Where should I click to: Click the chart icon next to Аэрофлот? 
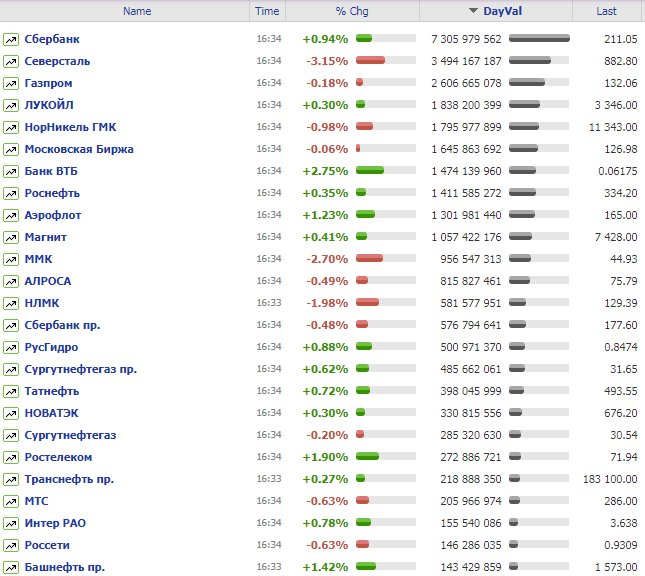(x=11, y=215)
